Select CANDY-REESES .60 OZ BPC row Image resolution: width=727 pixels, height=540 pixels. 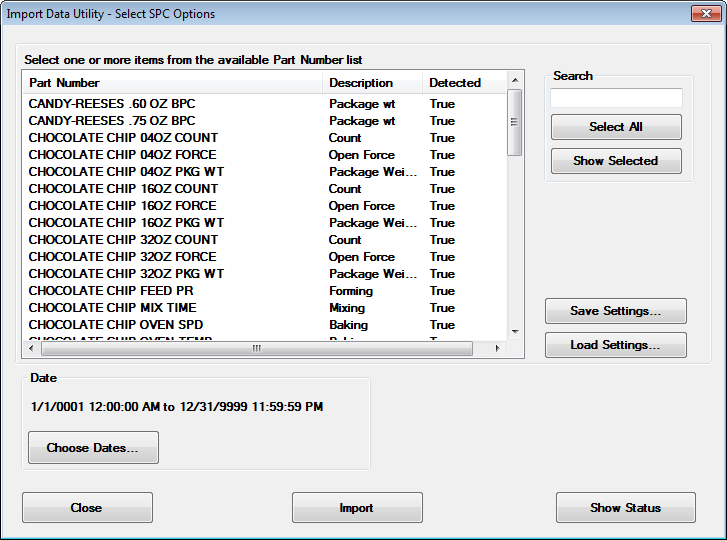point(112,104)
